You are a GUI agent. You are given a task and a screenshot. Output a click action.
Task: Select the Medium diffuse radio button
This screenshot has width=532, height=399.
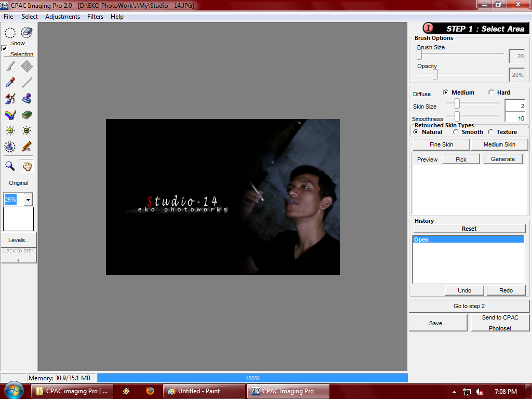[x=445, y=92]
